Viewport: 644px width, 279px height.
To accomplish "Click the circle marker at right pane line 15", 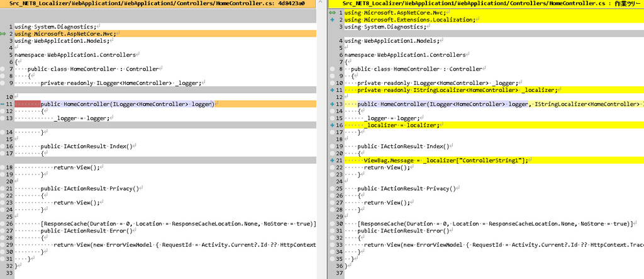I will pyautogui.click(x=332, y=118).
